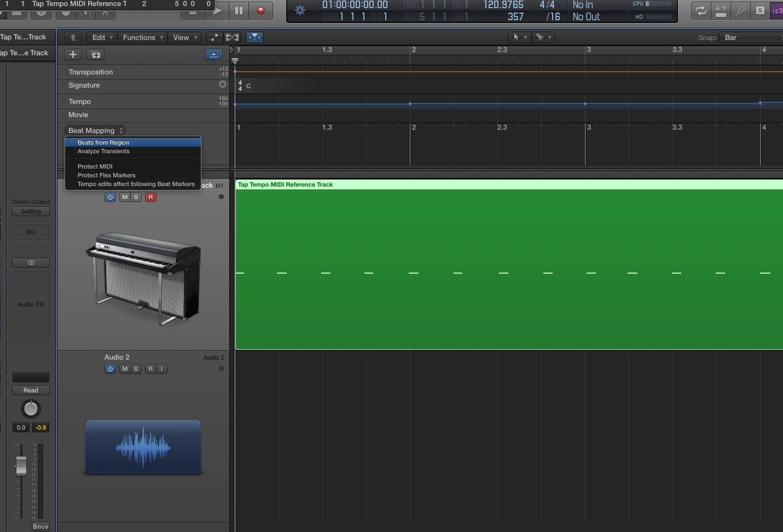Open the left-click tool selector dropdown
Viewport: 783px width, 532px height.
(519, 37)
